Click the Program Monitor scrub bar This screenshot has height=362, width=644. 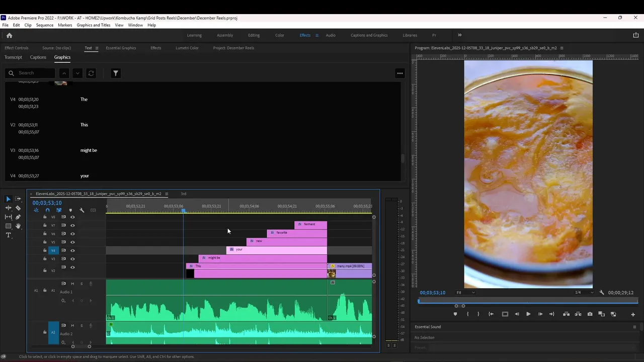pyautogui.click(x=528, y=301)
